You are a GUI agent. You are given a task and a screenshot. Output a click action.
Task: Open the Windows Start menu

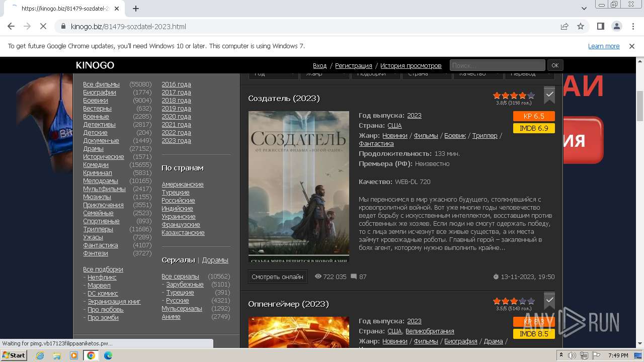point(14,355)
